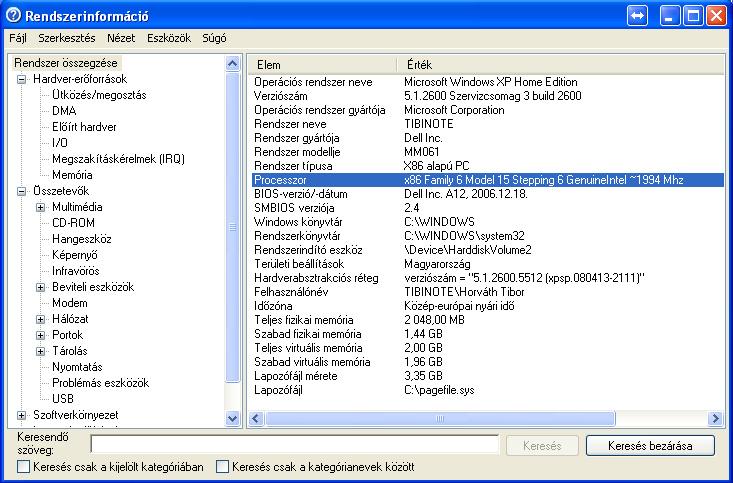Select the Területi beállítások row

(x=488, y=264)
